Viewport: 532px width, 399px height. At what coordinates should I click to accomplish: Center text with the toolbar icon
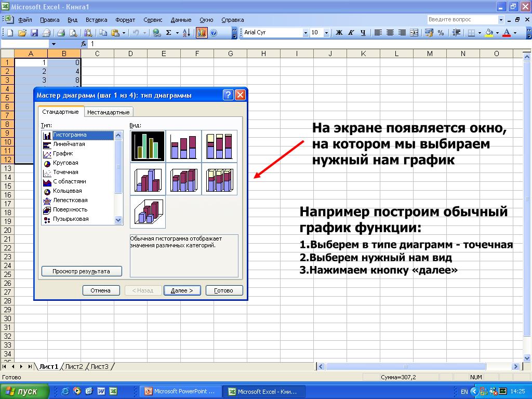coord(390,33)
